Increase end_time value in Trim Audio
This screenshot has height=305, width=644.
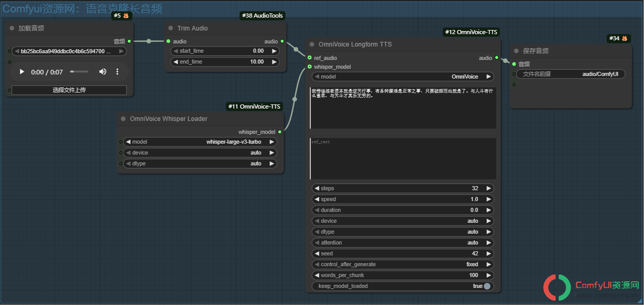[274, 62]
